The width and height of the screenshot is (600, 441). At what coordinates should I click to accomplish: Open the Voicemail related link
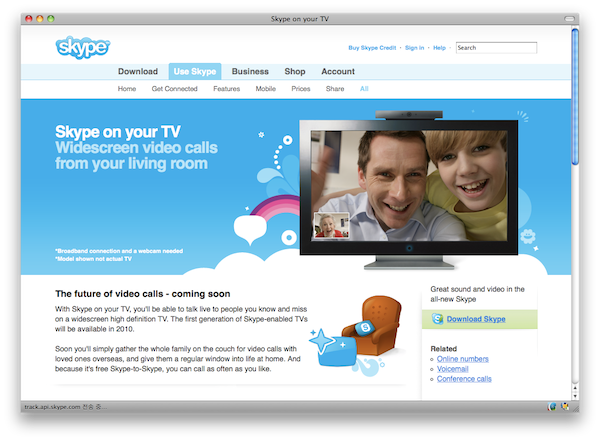453,369
